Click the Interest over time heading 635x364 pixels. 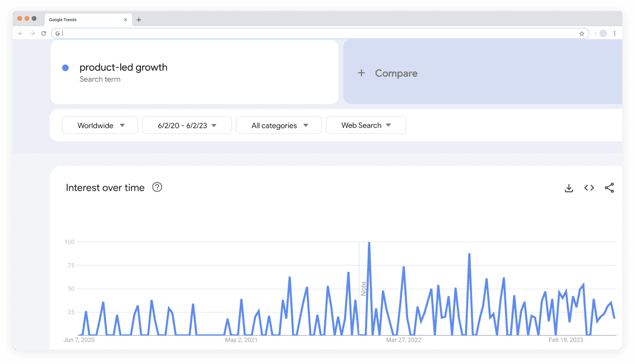(105, 188)
